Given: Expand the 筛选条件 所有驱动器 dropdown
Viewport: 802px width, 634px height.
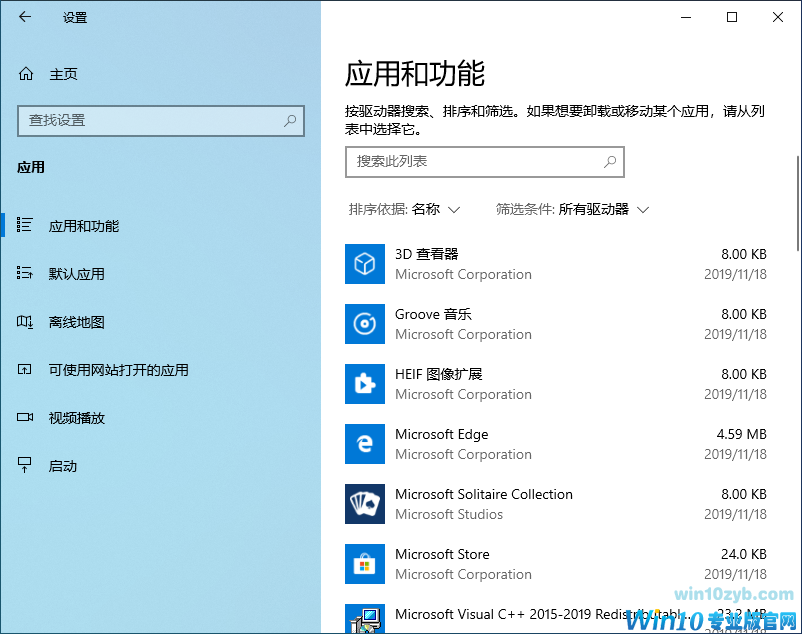Looking at the screenshot, I should (x=573, y=209).
